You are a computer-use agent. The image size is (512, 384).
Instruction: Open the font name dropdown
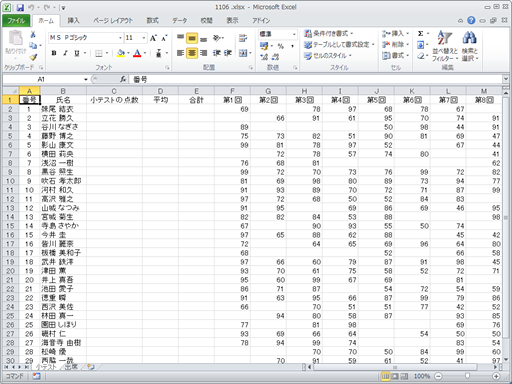point(120,38)
